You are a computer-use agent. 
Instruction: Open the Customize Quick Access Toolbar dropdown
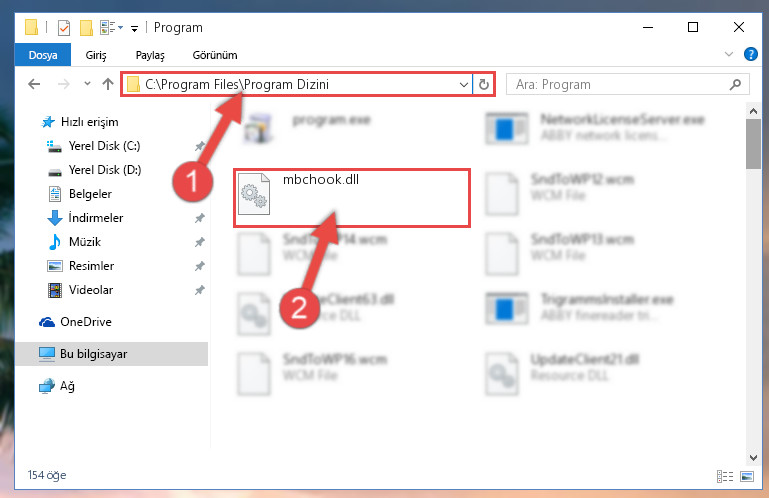(134, 28)
